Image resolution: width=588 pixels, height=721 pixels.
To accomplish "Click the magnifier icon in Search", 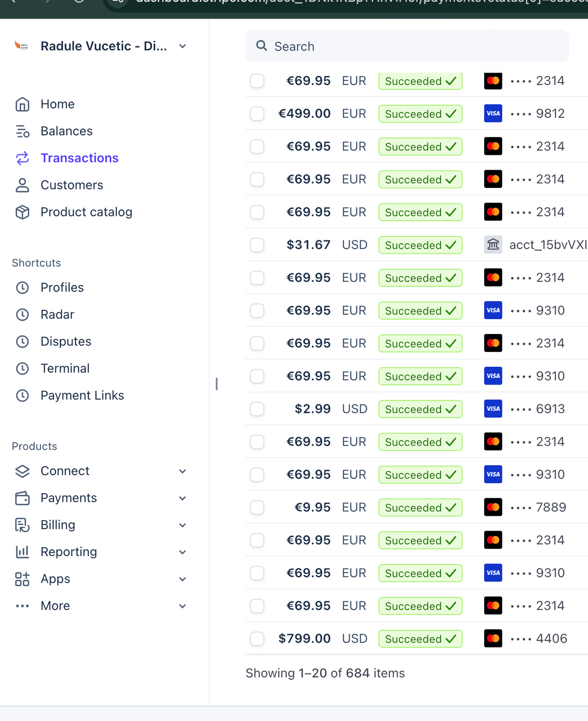I will coord(262,46).
